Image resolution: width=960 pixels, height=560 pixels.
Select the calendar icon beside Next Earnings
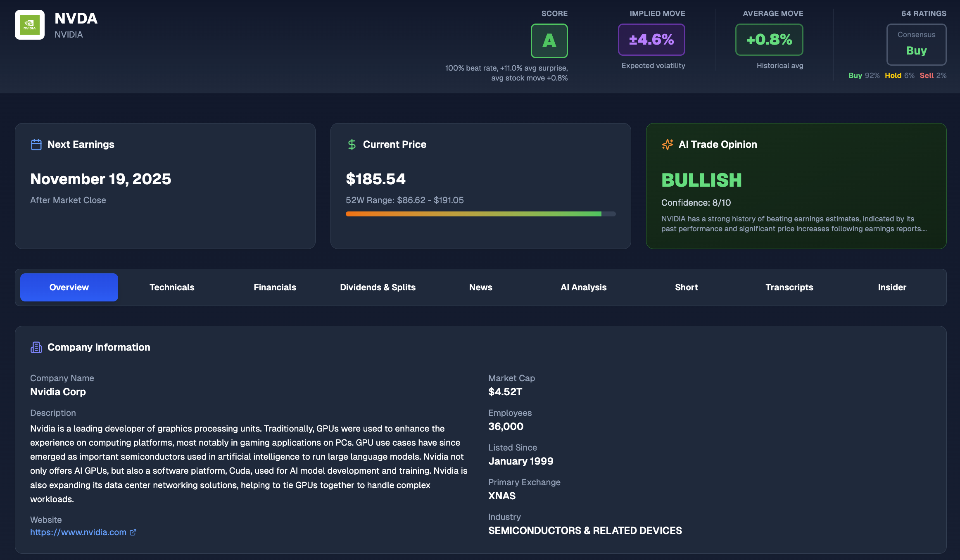pos(36,144)
